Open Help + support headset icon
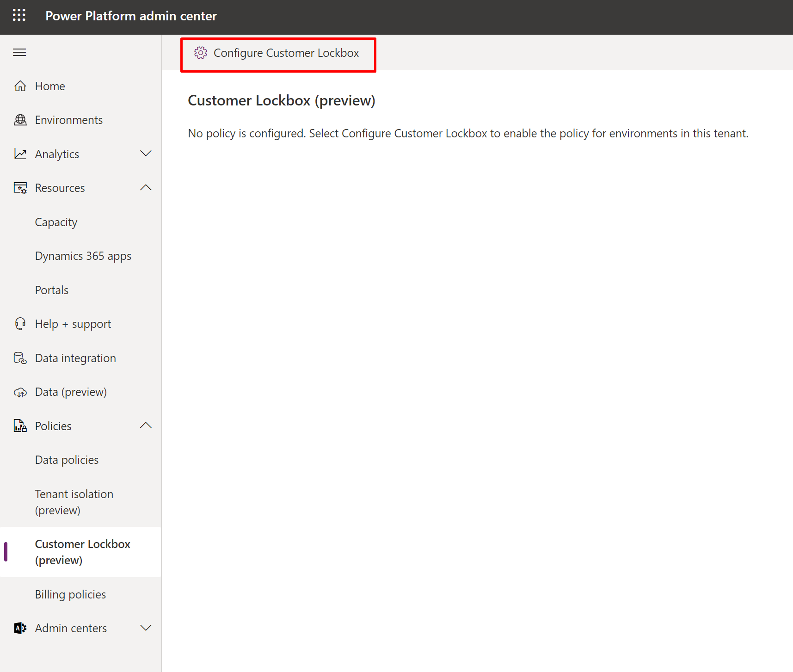Screen dimensions: 793x672 20,323
